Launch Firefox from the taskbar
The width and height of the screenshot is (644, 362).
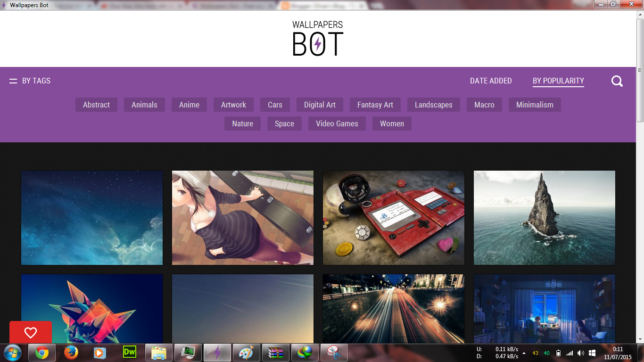71,352
